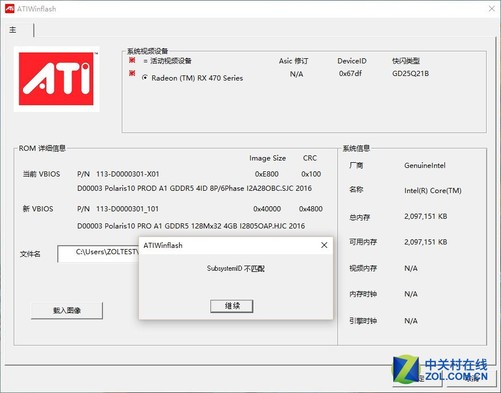Click the DeviceID column header

352,61
